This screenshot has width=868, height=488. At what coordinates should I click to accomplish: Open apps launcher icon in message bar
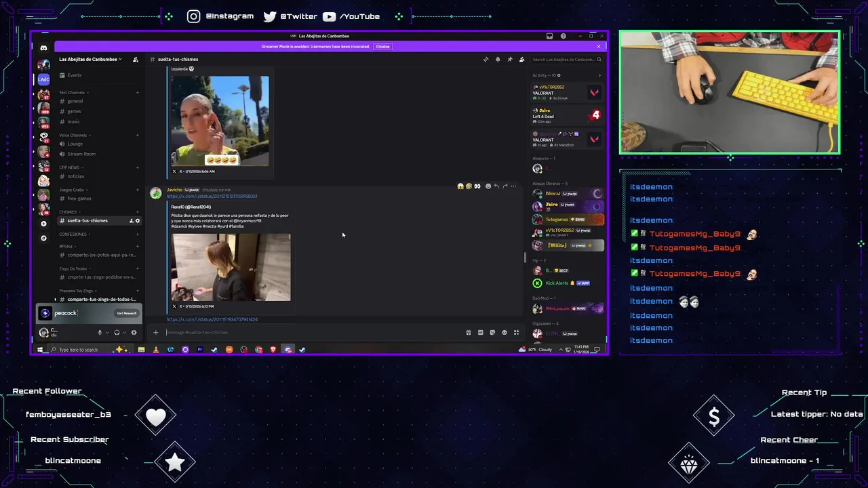[x=516, y=332]
